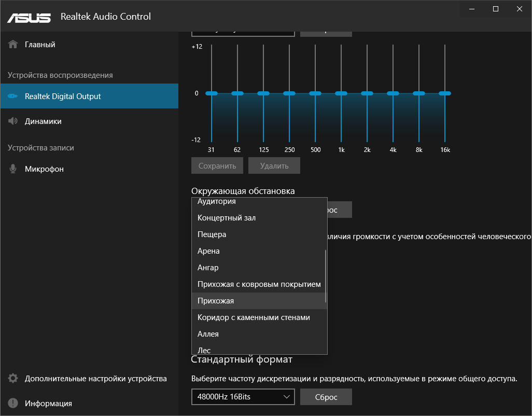
Task: Choose Пещера from environment list
Action: 260,234
